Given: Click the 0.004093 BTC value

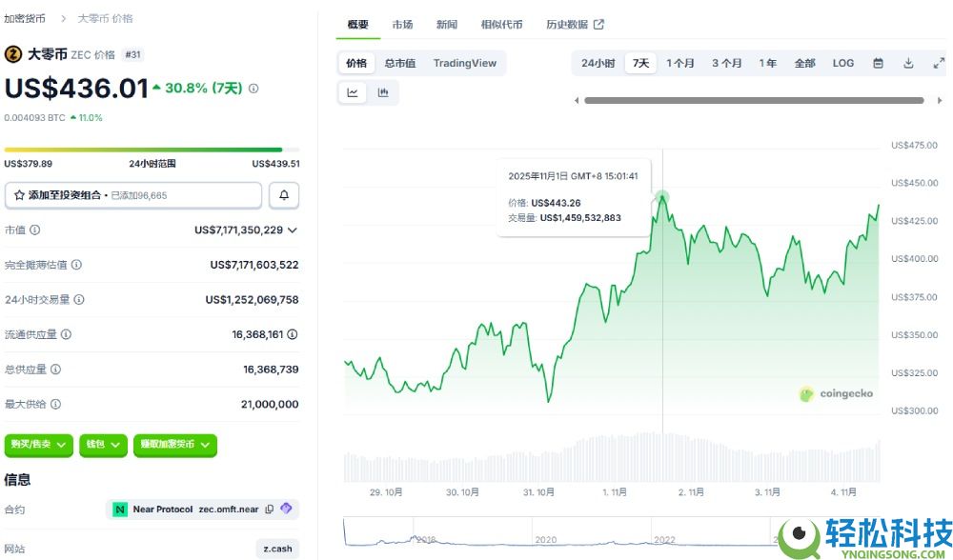Looking at the screenshot, I should [34, 118].
